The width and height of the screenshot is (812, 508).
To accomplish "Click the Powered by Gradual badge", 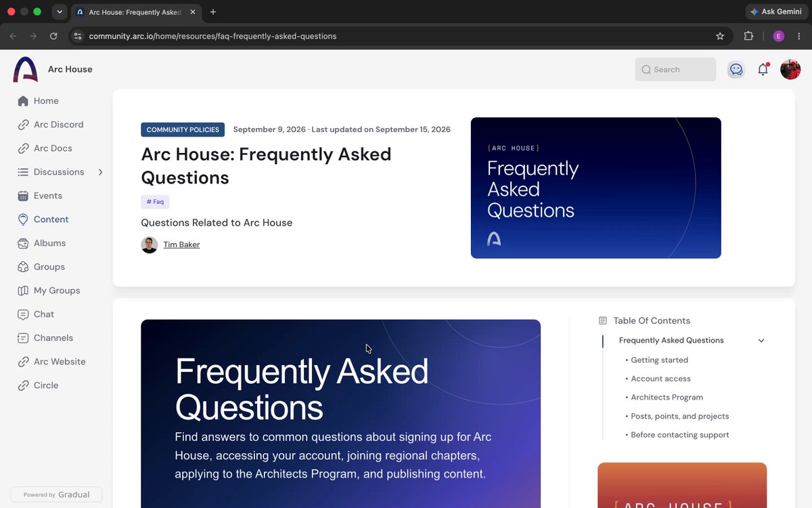I will pos(56,494).
